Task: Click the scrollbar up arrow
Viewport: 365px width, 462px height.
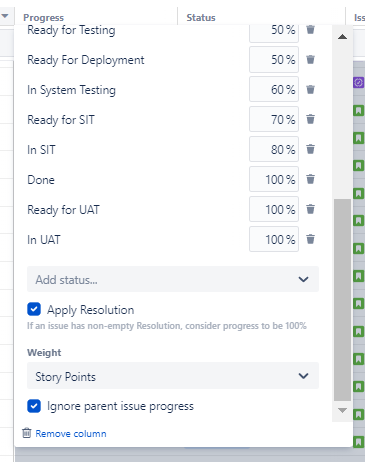Action: click(342, 37)
